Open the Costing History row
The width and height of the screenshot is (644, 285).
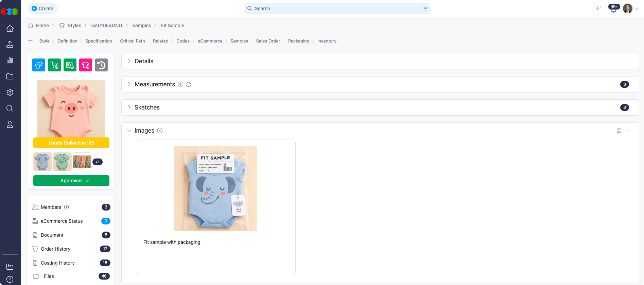pos(71,263)
